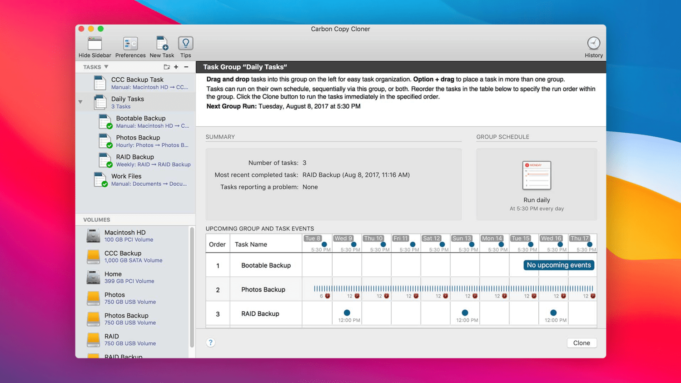Open the History clock icon

[593, 43]
